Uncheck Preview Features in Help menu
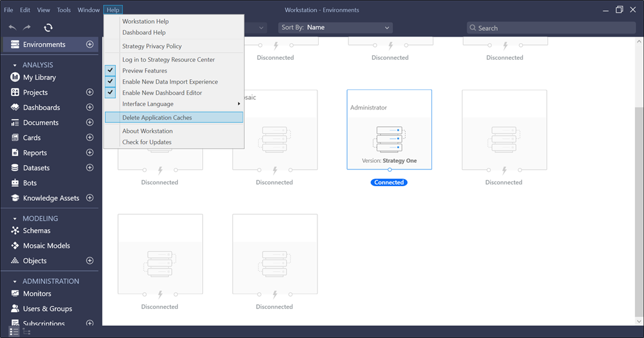The height and width of the screenshot is (338, 644). 144,71
